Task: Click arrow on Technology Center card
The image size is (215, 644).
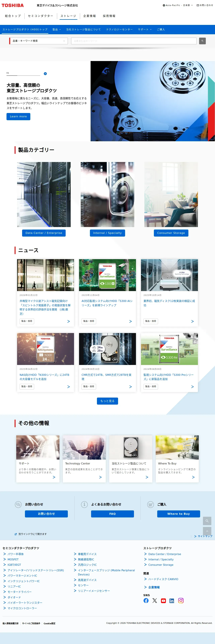Action: pos(100,477)
